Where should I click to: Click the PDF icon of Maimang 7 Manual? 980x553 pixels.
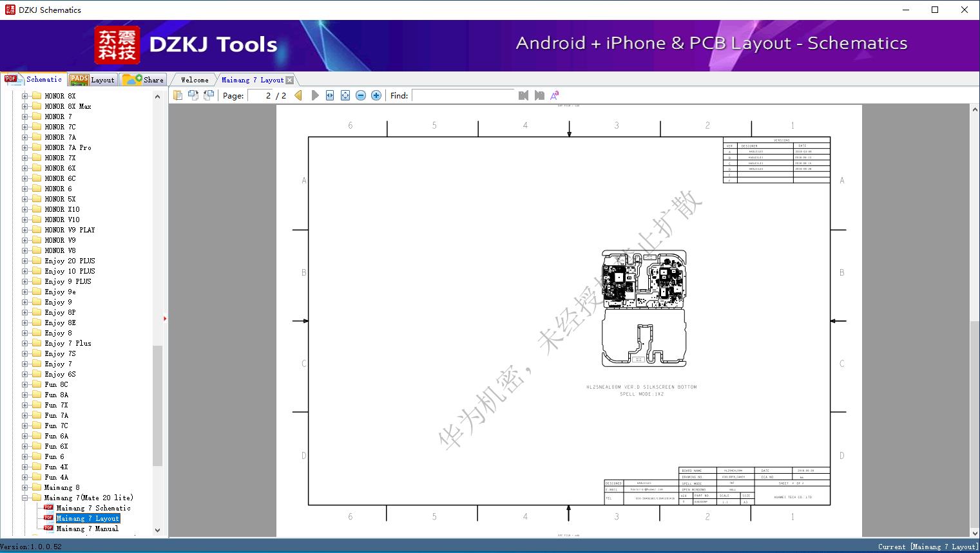48,529
